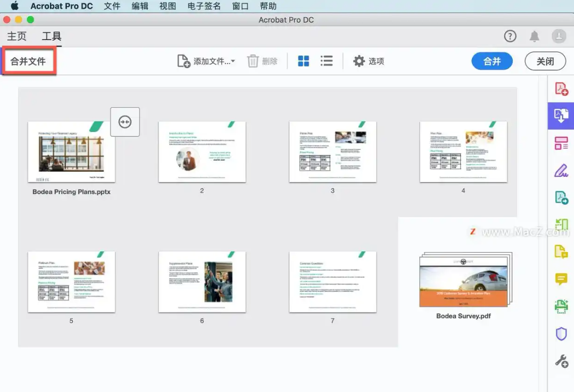Image resolution: width=574 pixels, height=392 pixels.
Task: Expand pages of Bodea Pricing Plans.pptx
Action: (124, 122)
